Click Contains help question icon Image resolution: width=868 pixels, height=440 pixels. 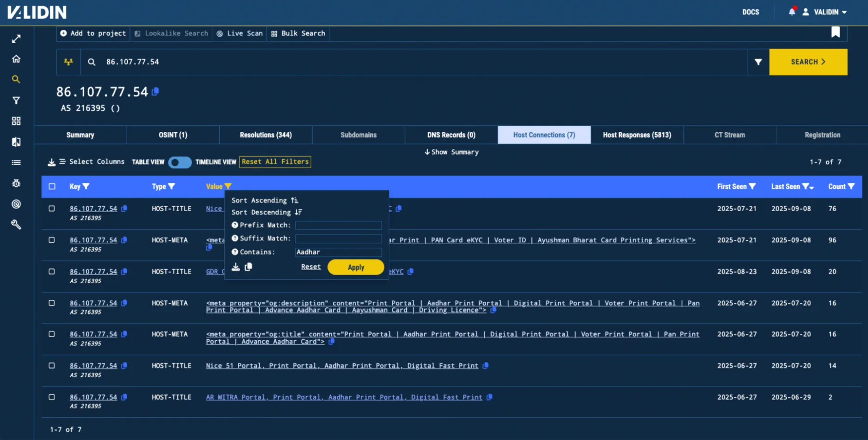coord(235,252)
